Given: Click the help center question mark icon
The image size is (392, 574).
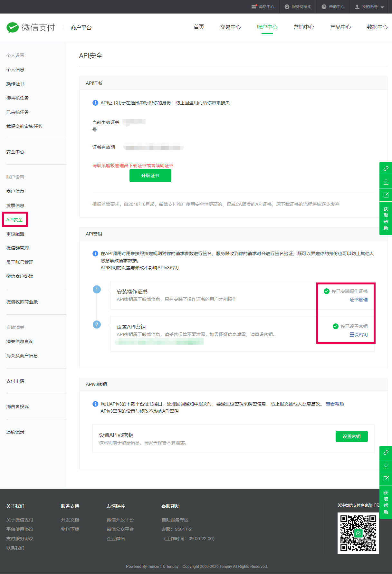Looking at the screenshot, I should click(324, 6).
